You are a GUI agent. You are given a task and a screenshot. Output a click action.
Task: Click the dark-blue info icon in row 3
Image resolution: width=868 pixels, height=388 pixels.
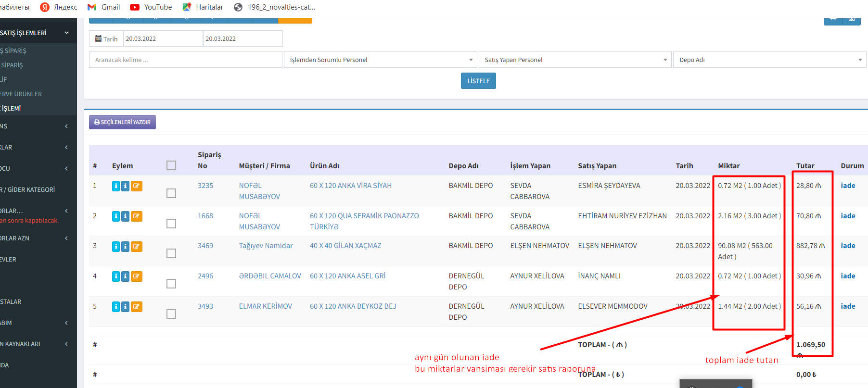[125, 247]
